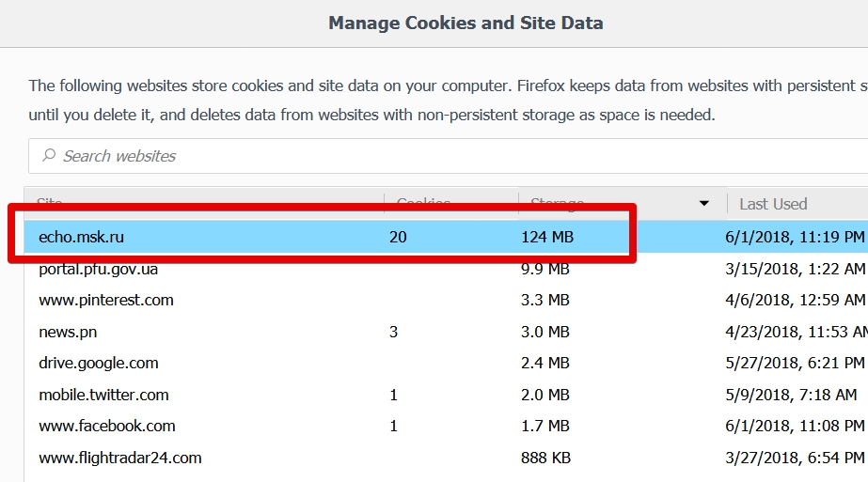Click the Manage Cookies and Site Data title
The width and height of the screenshot is (868, 482).
pyautogui.click(x=466, y=23)
